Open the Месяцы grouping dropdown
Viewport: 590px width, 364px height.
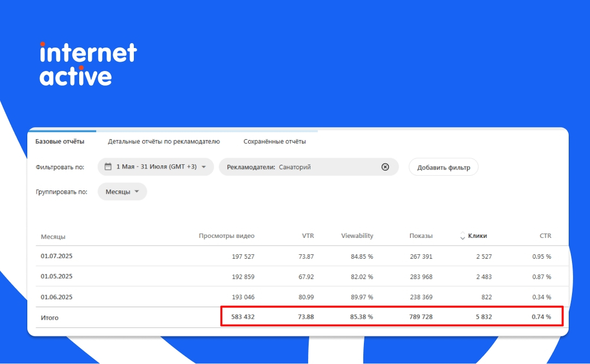(x=122, y=192)
